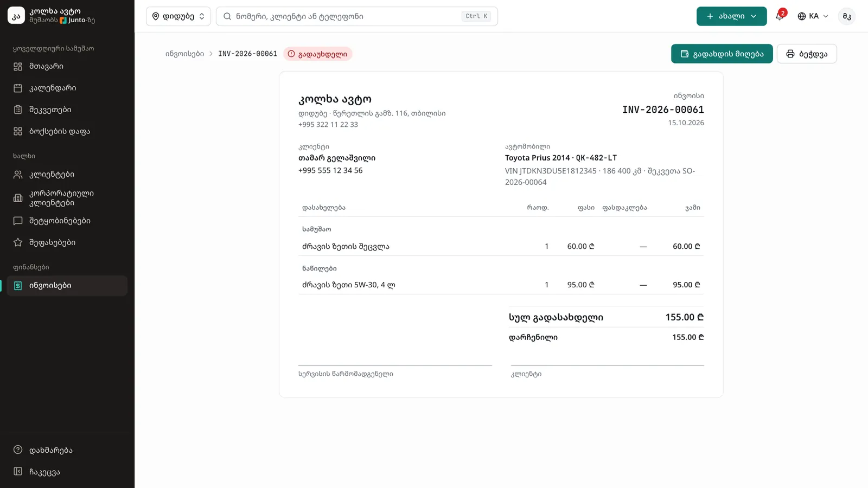Open the დახმარება help icon

18,450
